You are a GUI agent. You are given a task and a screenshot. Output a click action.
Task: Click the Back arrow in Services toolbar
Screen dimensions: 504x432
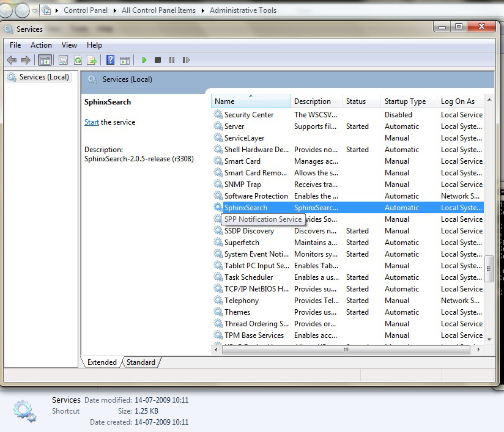[x=12, y=60]
